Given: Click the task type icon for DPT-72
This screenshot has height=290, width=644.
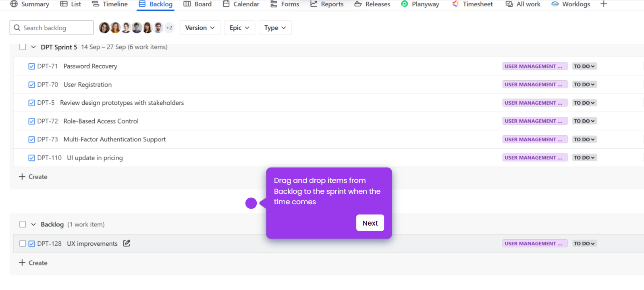Looking at the screenshot, I should 31,121.
